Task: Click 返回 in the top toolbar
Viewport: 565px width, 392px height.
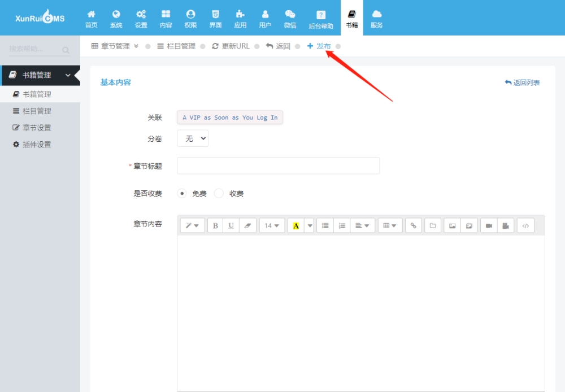Action: (278, 46)
